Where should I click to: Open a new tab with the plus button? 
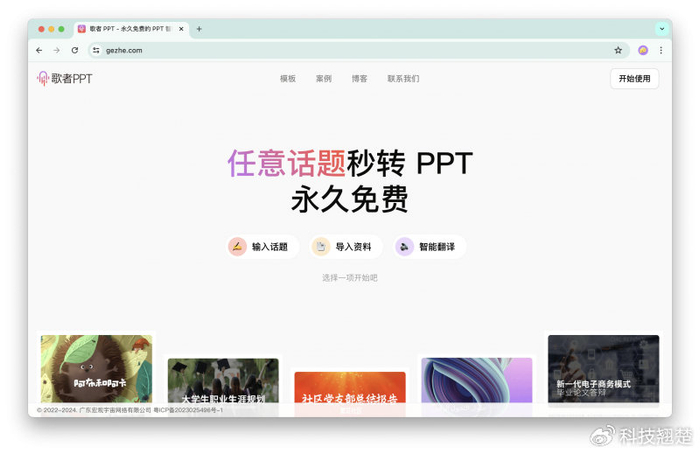(x=199, y=29)
